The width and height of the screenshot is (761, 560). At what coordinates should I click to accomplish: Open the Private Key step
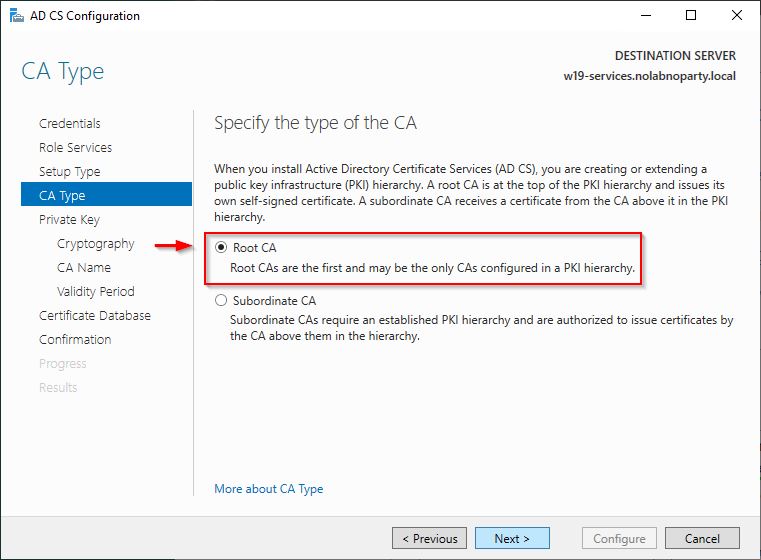(69, 219)
